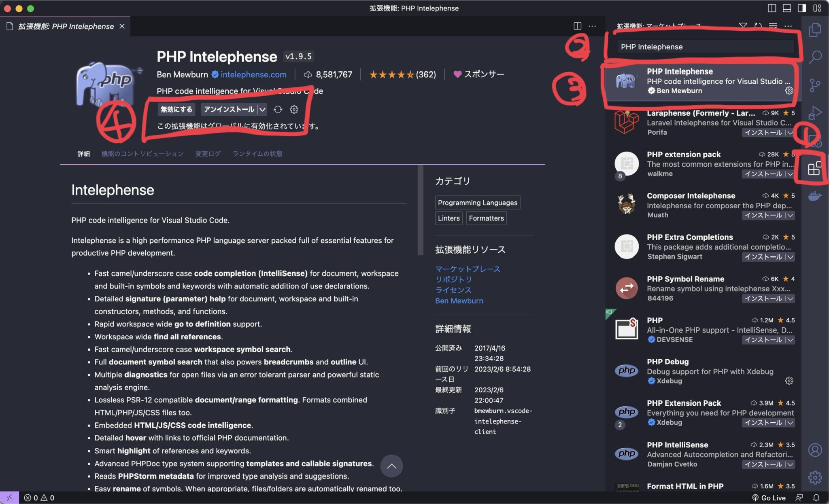829x504 pixels.
Task: Open the Docker view in the activity bar
Action: click(815, 195)
